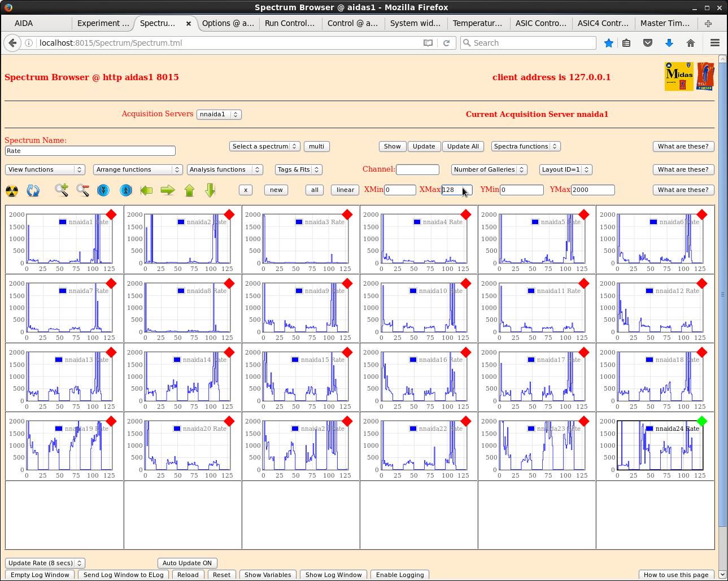The width and height of the screenshot is (728, 581).
Task: Click the green right arrow icon
Action: (168, 190)
